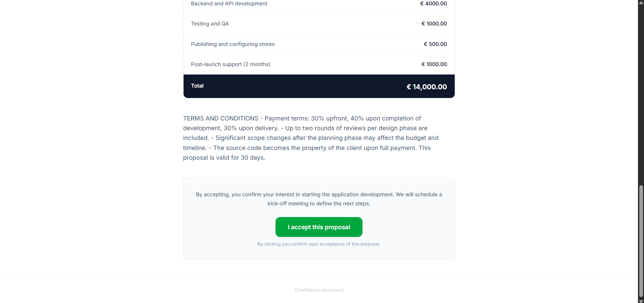This screenshot has width=644, height=303.
Task: Select the Testing and QA line item
Action: (x=318, y=23)
